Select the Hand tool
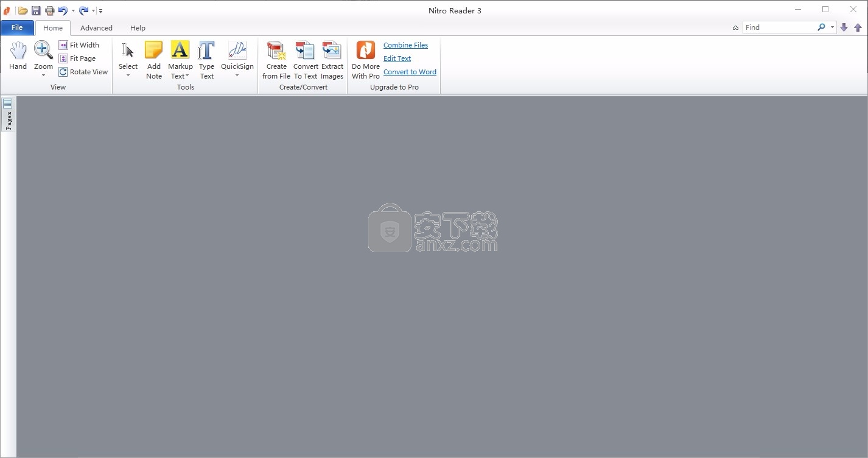The height and width of the screenshot is (458, 868). pos(18,56)
